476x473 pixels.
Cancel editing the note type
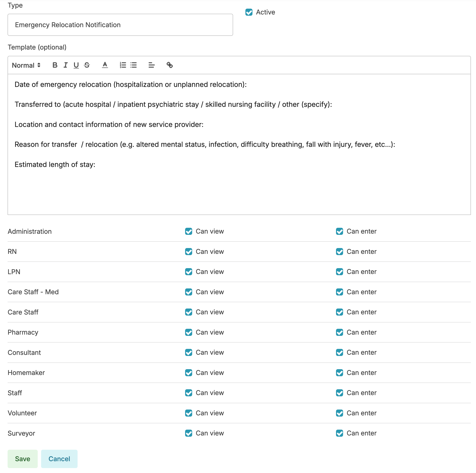coord(59,459)
